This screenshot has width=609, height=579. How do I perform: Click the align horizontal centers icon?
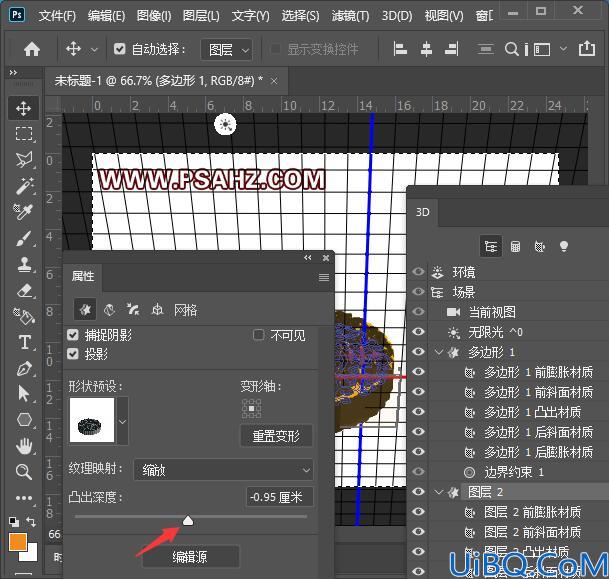point(426,49)
